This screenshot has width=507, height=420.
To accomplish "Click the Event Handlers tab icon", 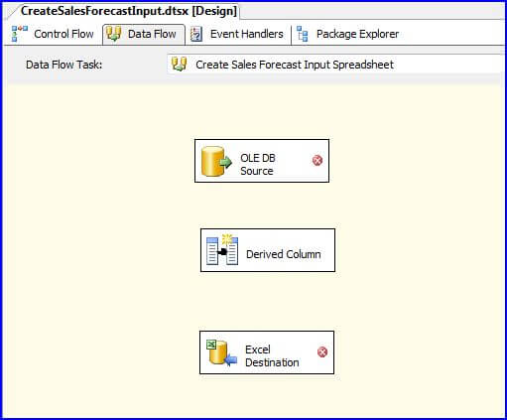I will [x=196, y=34].
